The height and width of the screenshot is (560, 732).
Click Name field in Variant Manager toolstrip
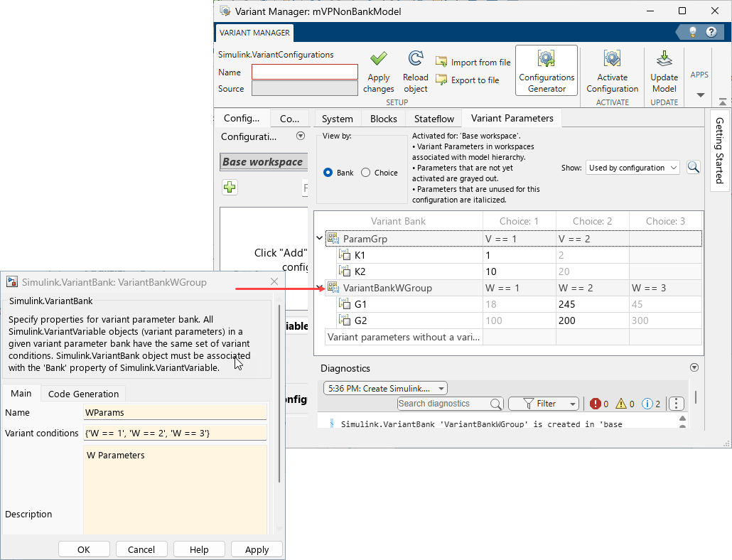pos(305,72)
